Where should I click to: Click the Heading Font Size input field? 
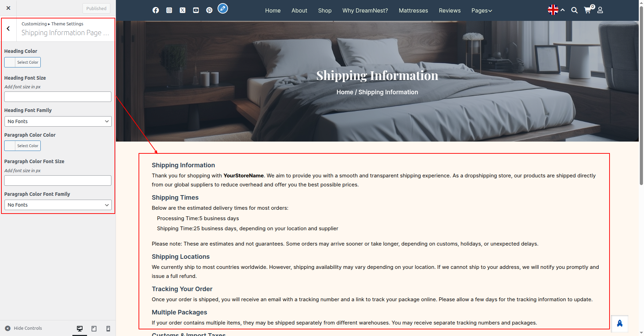click(x=58, y=97)
